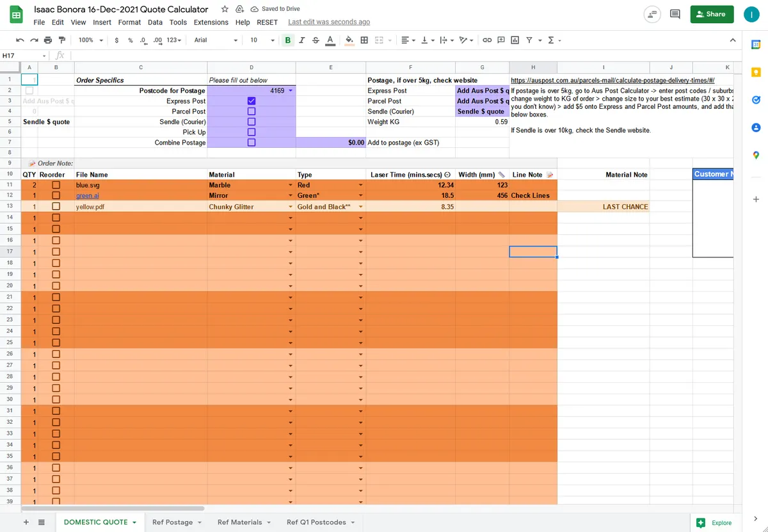Open the Insert menu
Viewport: 768px width, 532px height.
click(x=102, y=22)
